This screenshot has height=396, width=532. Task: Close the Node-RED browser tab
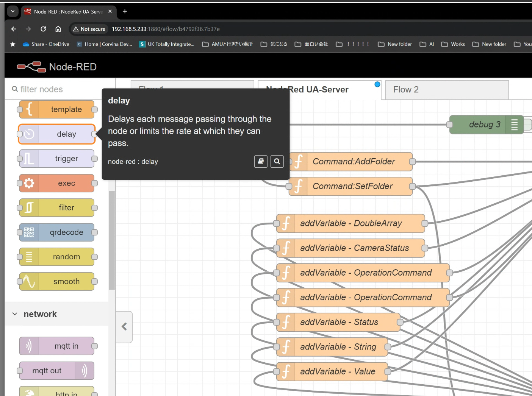[110, 11]
